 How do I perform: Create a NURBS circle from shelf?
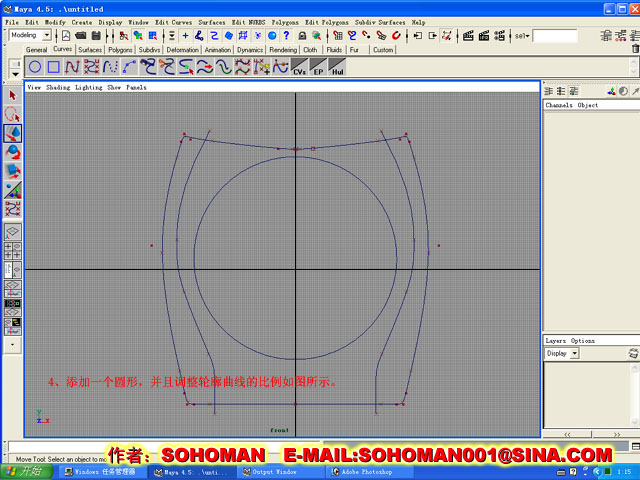coord(35,67)
